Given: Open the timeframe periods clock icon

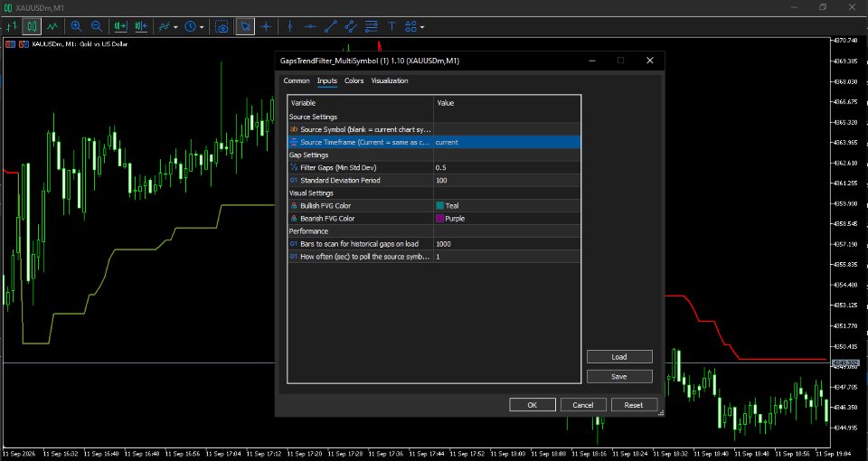Looking at the screenshot, I should click(191, 26).
